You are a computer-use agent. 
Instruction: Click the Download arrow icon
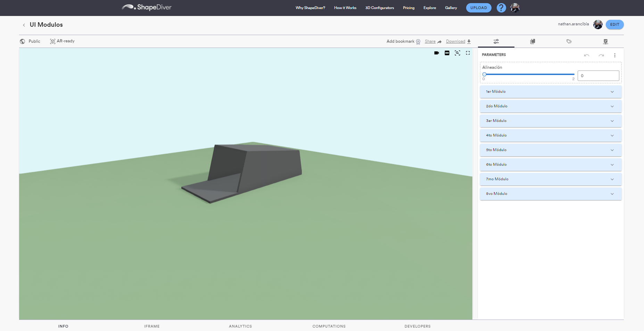click(x=469, y=42)
